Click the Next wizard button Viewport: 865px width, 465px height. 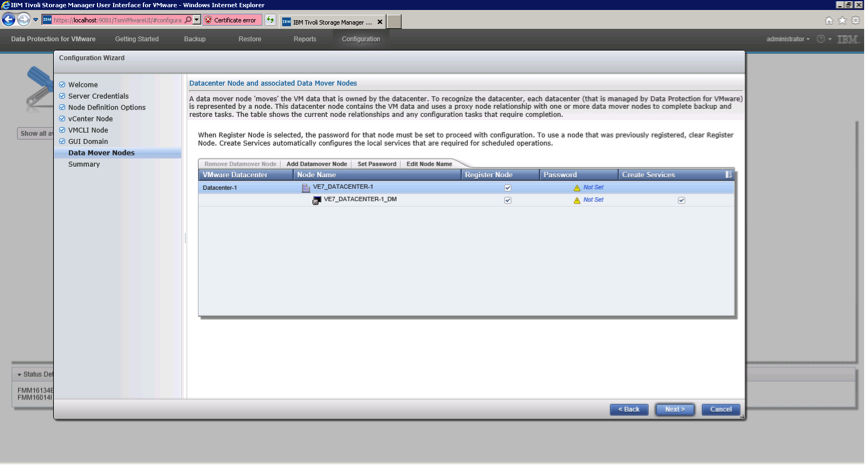point(675,410)
